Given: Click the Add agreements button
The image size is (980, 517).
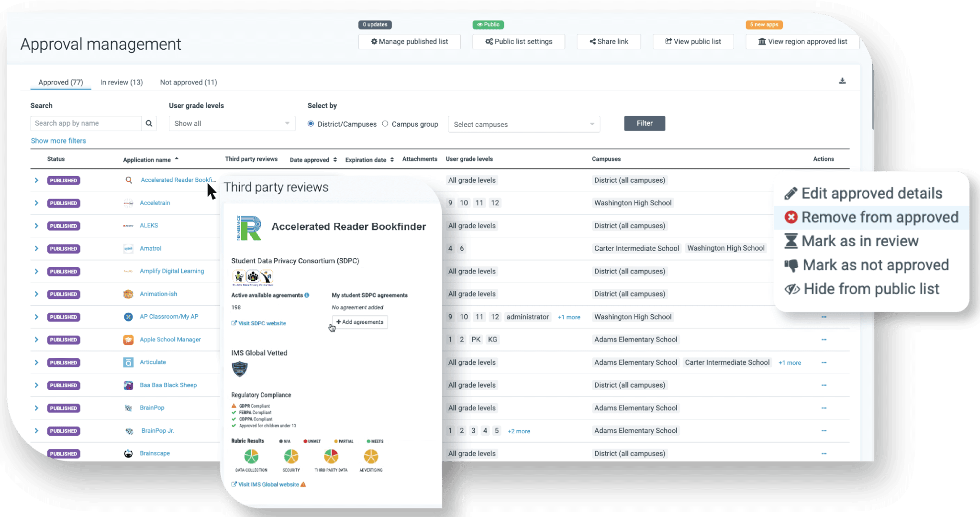Looking at the screenshot, I should [360, 322].
